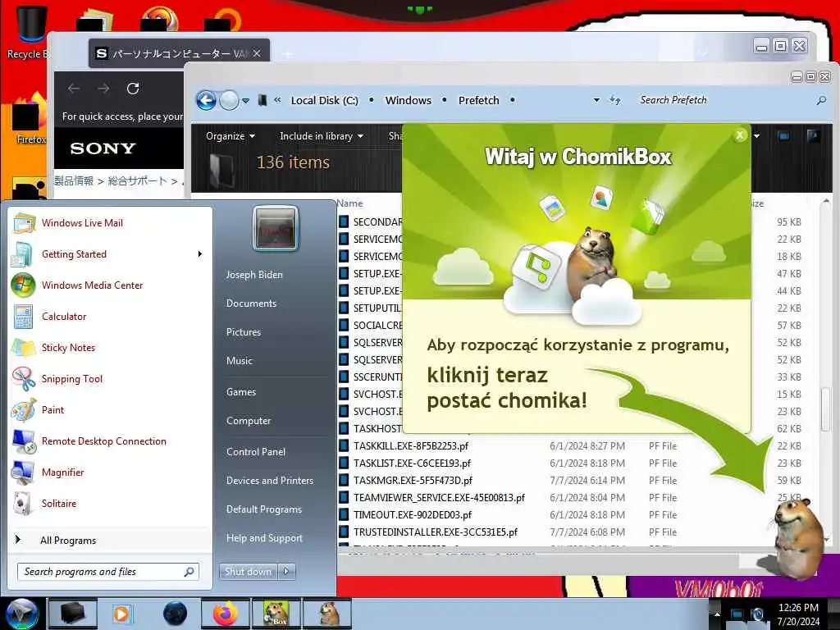Open Firefox desktop shortcut

(x=29, y=119)
